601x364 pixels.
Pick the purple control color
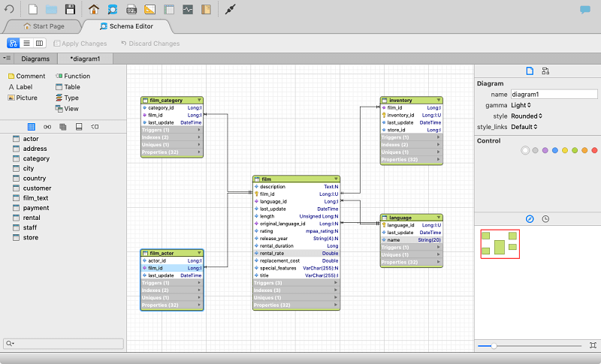point(545,150)
